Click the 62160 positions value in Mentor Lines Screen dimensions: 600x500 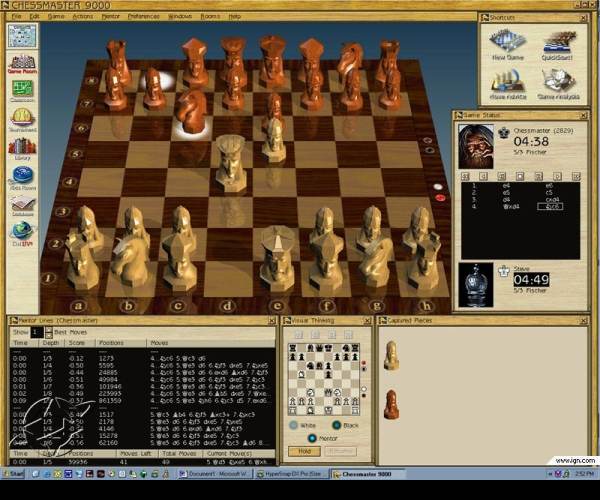pos(108,443)
